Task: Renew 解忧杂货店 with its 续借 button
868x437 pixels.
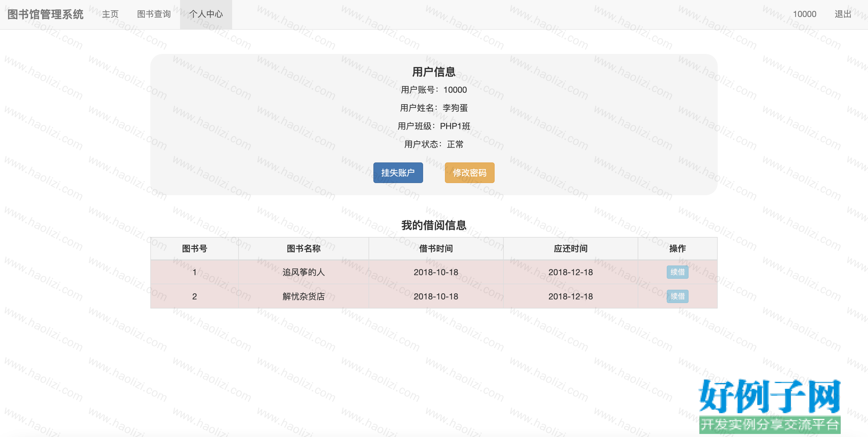Action: click(677, 296)
